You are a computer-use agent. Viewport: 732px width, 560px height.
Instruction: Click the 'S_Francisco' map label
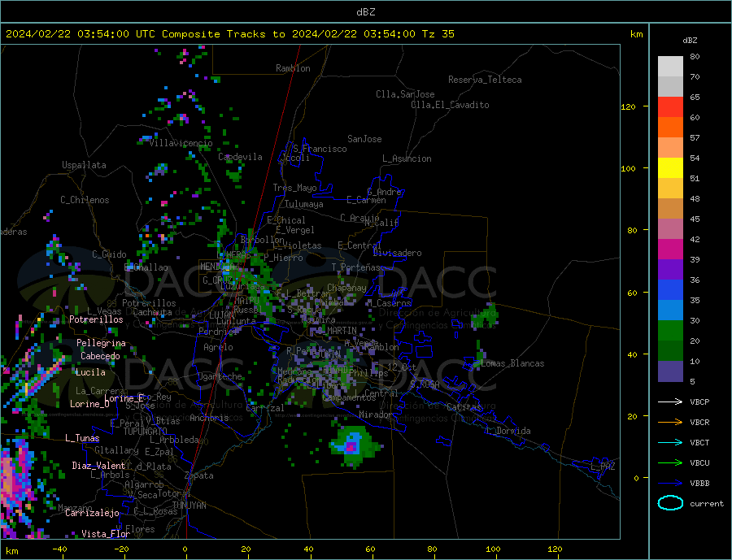(320, 149)
